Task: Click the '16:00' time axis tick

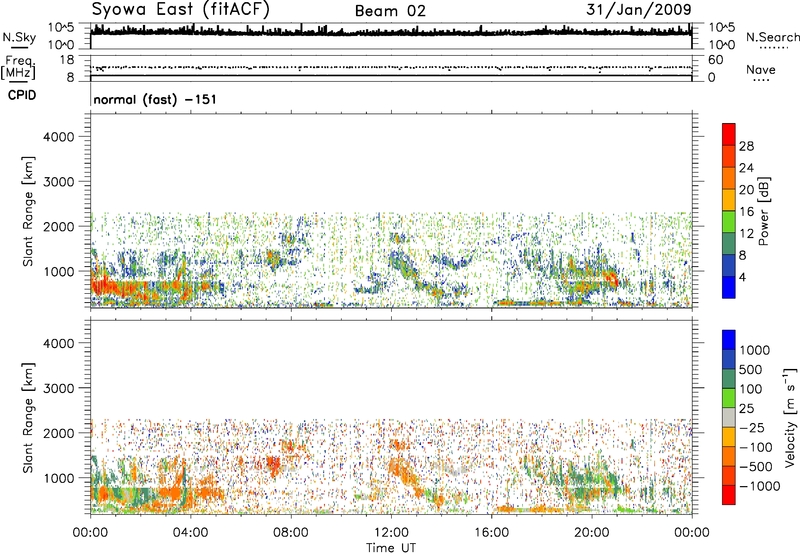Action: click(491, 533)
